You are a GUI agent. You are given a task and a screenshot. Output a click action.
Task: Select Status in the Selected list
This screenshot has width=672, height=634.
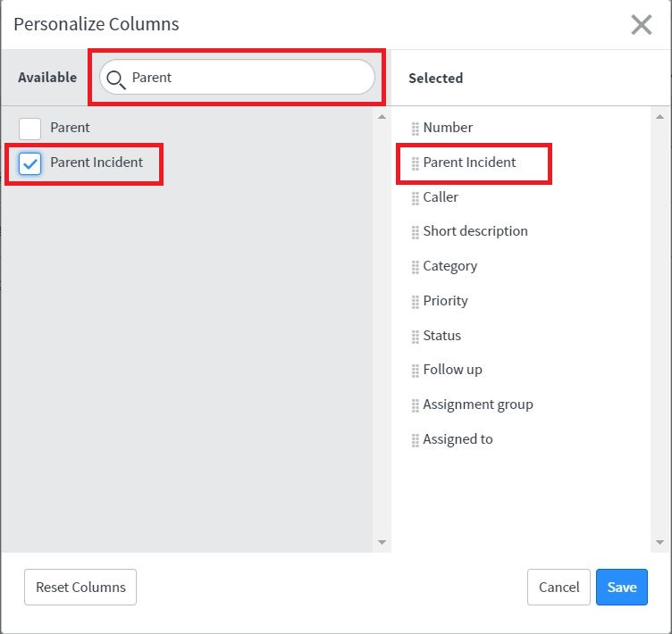pyautogui.click(x=441, y=336)
